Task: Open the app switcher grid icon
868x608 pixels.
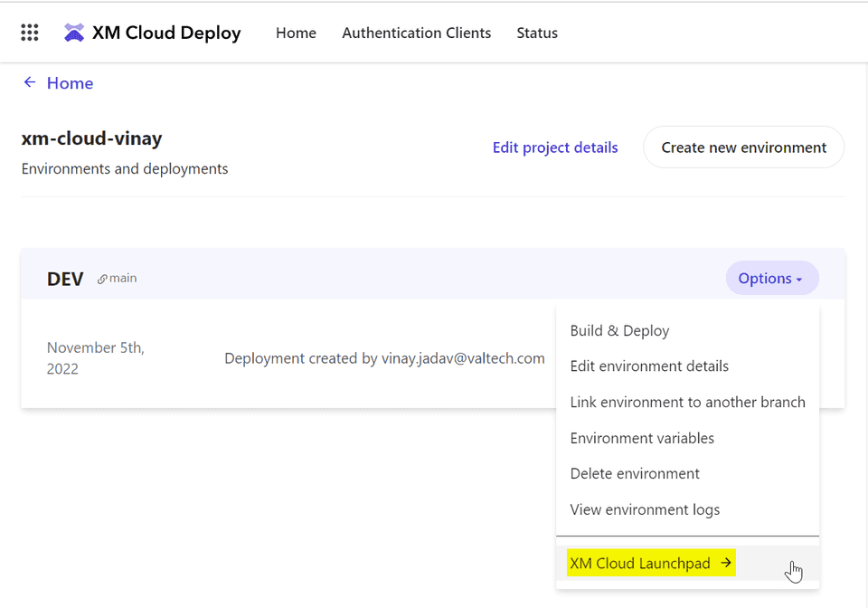Action: click(x=30, y=33)
